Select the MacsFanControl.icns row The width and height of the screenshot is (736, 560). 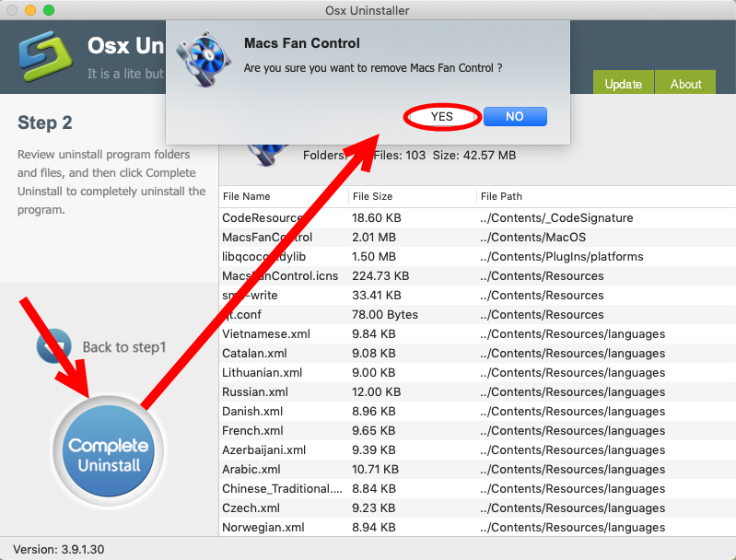click(x=477, y=275)
